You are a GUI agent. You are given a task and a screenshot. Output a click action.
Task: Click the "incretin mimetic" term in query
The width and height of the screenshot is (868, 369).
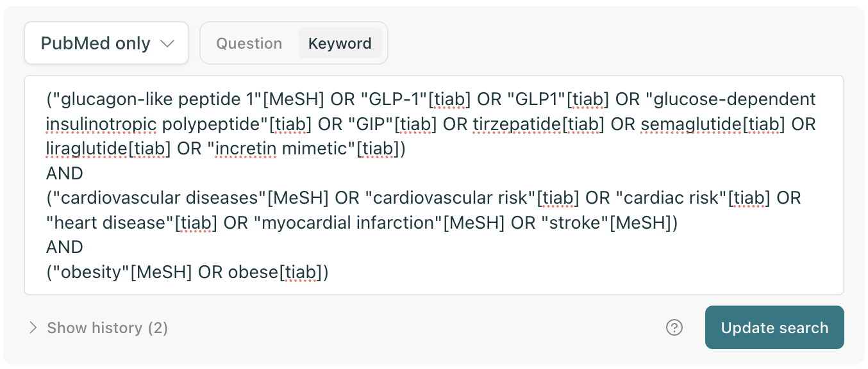pos(280,149)
